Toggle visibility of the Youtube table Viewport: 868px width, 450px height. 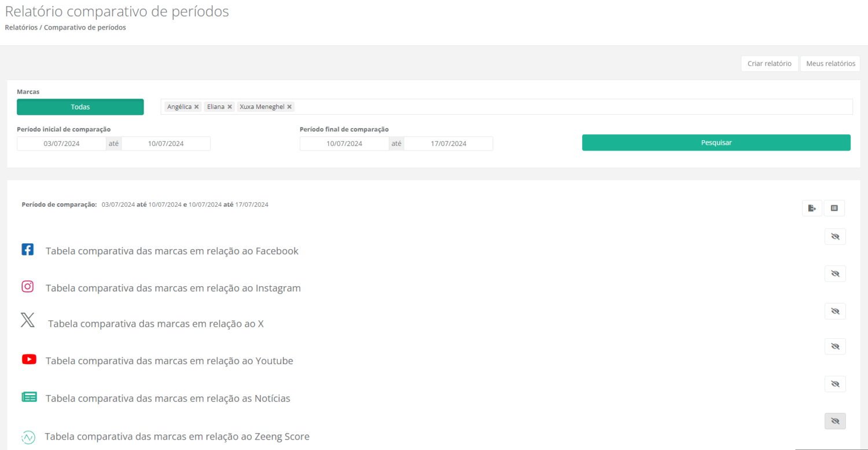(x=834, y=346)
